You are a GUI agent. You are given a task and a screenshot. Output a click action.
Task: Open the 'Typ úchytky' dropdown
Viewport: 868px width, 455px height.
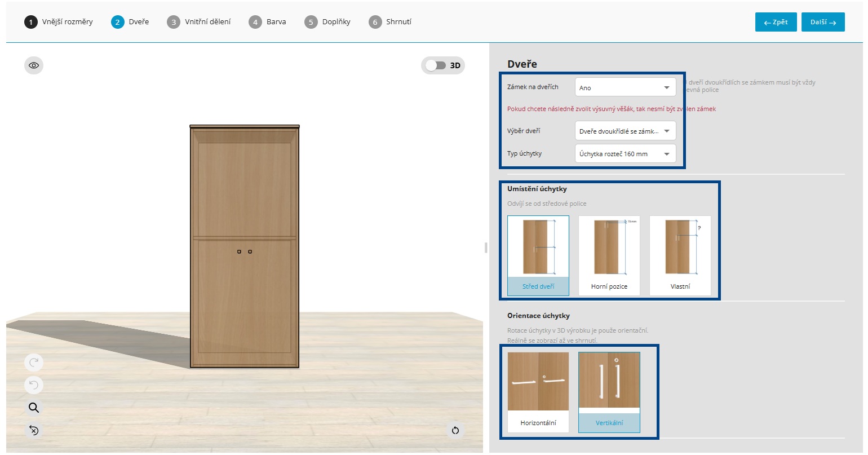tap(625, 153)
